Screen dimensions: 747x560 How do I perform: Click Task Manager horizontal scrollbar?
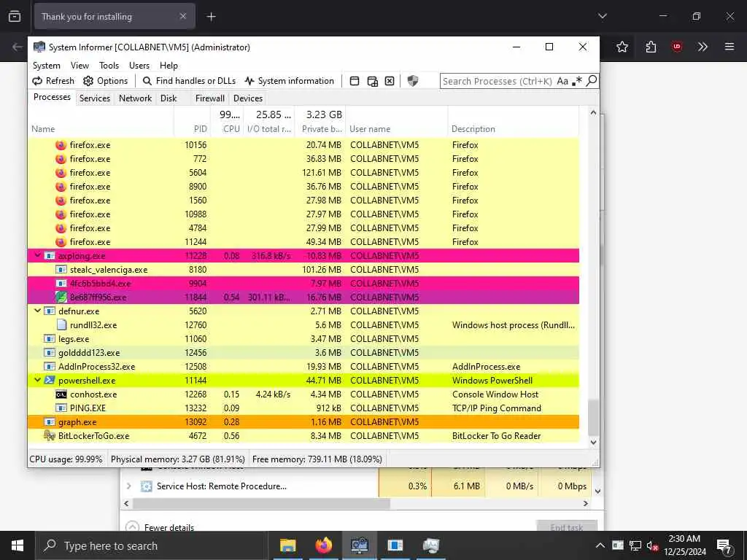tap(261, 503)
